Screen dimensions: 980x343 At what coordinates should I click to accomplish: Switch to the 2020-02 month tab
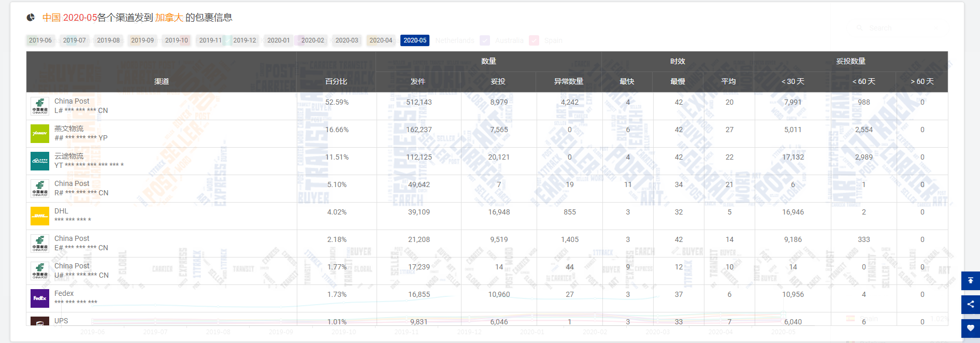point(313,40)
